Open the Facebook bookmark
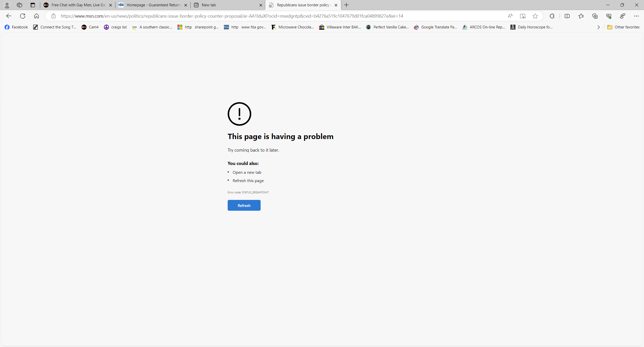This screenshot has height=347, width=644. 16,27
